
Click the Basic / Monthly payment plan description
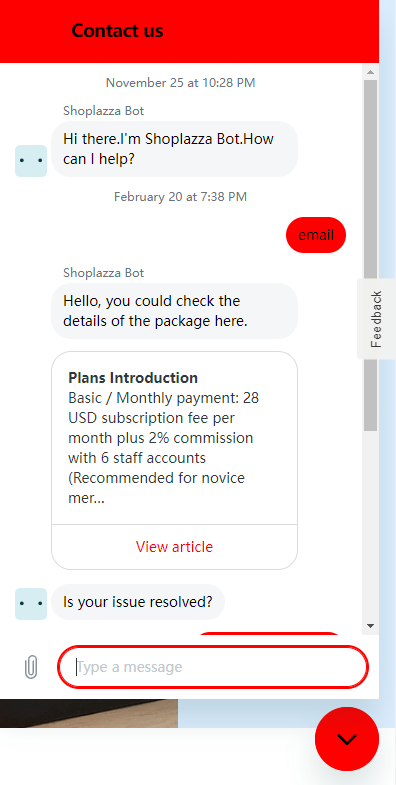pyautogui.click(x=164, y=448)
